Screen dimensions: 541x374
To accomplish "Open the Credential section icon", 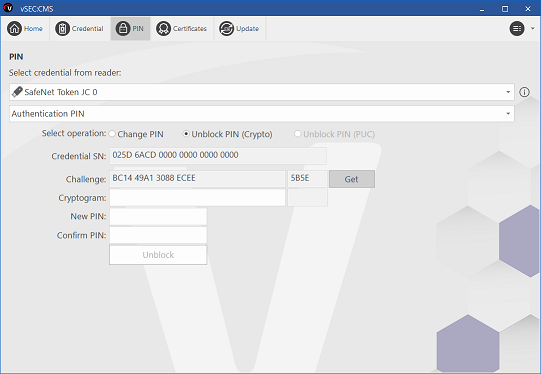I will point(62,29).
